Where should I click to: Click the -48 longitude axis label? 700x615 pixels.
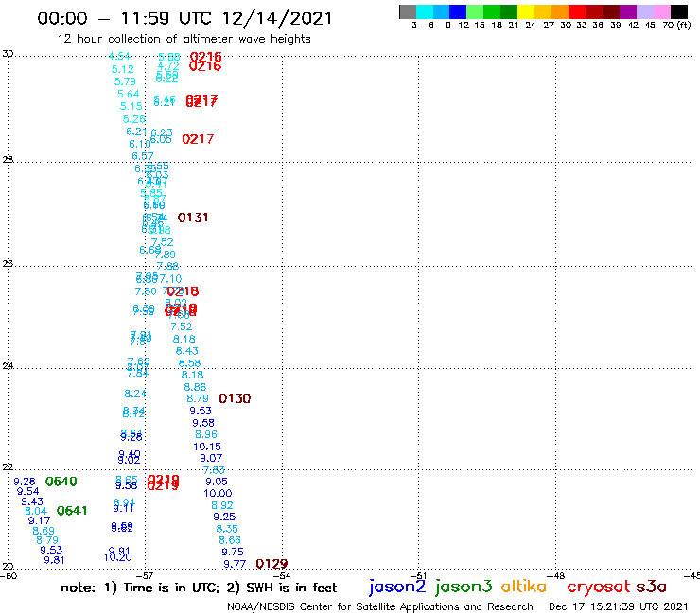pyautogui.click(x=556, y=575)
